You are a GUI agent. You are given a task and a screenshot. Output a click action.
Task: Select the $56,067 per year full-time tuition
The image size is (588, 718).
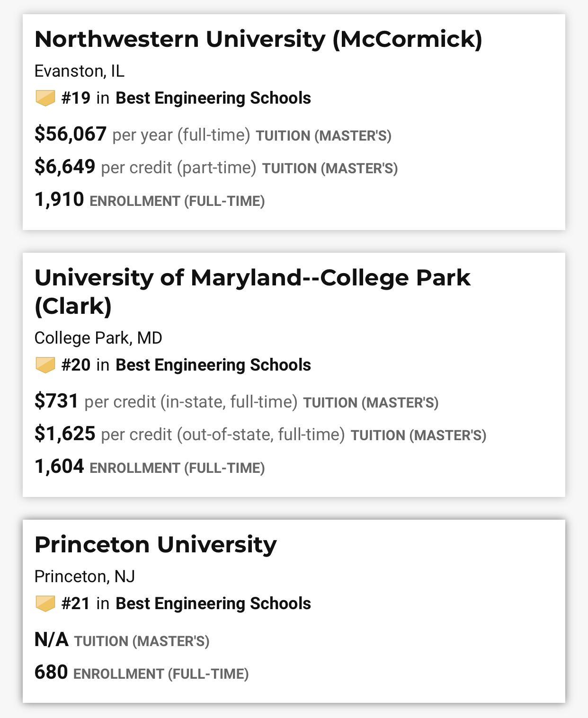[x=213, y=135]
